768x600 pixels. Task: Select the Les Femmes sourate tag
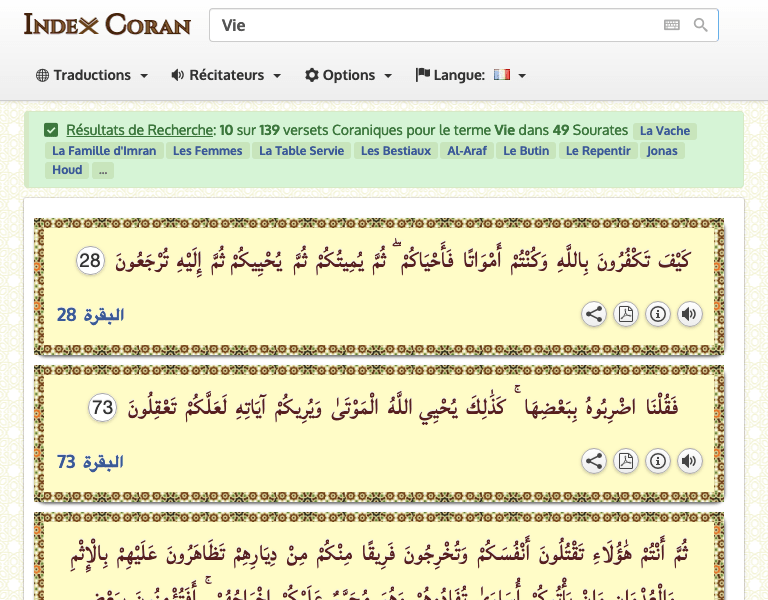tap(207, 151)
